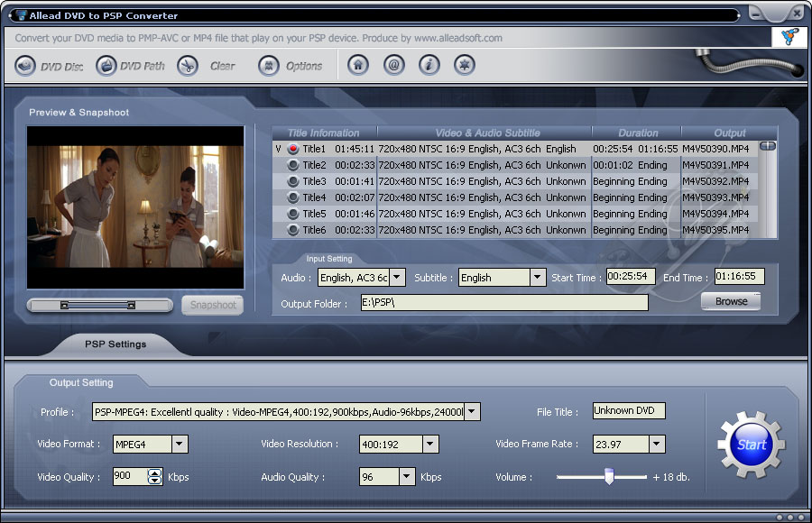Viewport: 812px width, 523px height.
Task: Click the Home icon
Action: point(357,65)
